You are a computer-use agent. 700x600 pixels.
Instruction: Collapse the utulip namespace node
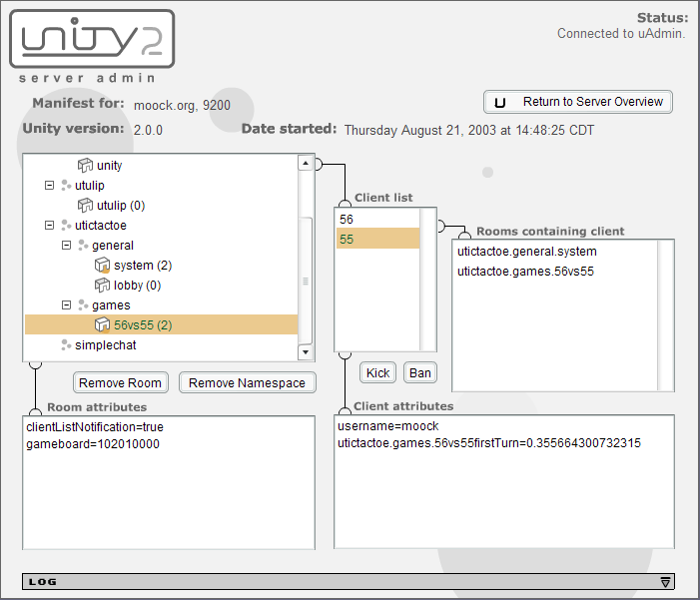[50, 185]
